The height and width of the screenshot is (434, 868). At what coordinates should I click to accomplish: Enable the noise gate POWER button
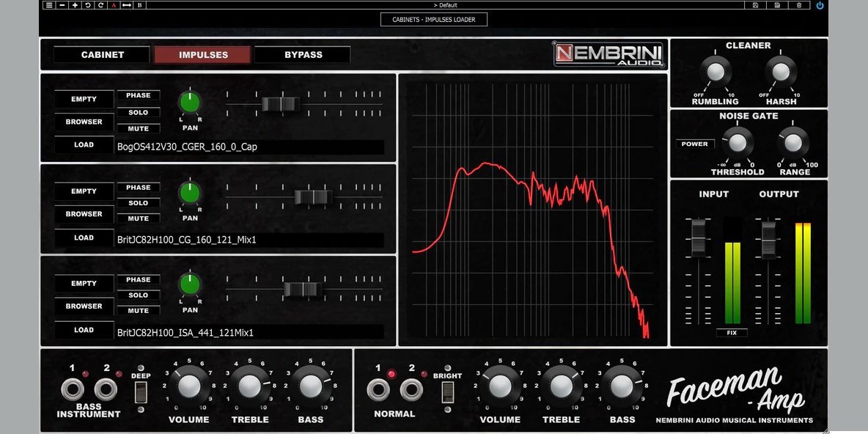(694, 144)
